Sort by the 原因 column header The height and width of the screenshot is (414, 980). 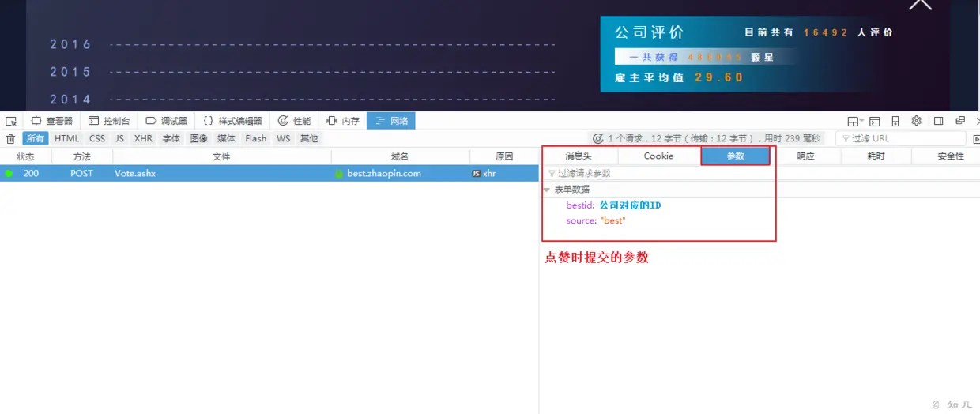point(504,156)
